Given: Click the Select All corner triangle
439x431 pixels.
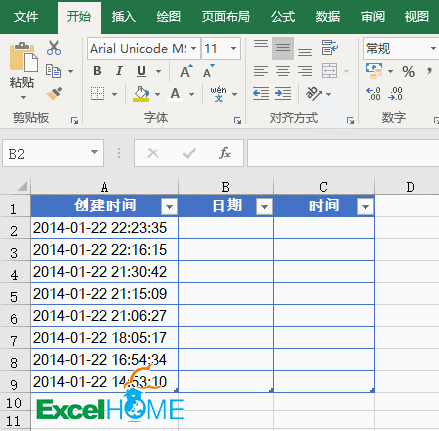Looking at the screenshot, I should point(22,186).
